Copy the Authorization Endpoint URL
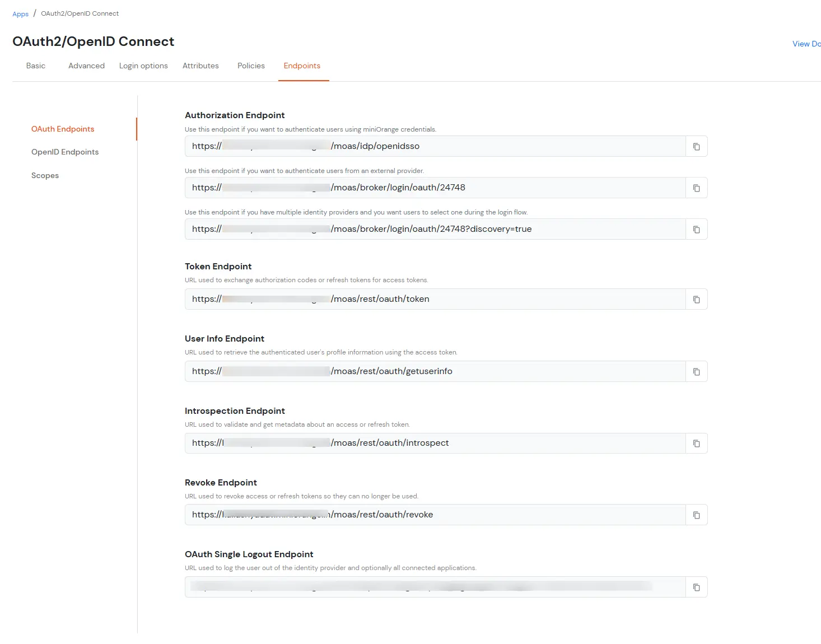 coord(696,146)
